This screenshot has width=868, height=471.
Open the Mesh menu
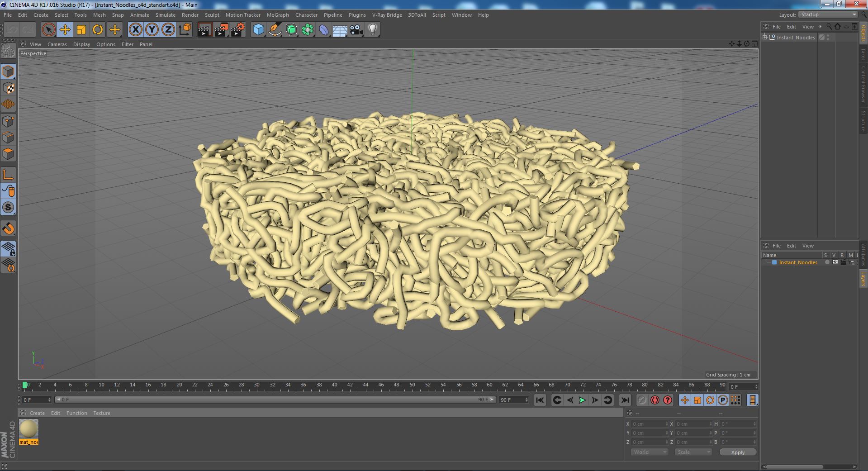coord(99,15)
